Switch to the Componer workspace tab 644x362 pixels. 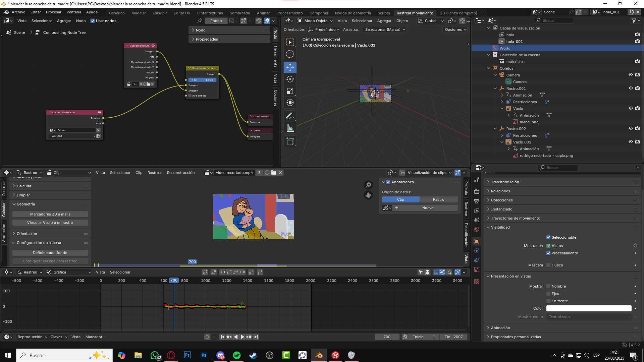pos(319,13)
